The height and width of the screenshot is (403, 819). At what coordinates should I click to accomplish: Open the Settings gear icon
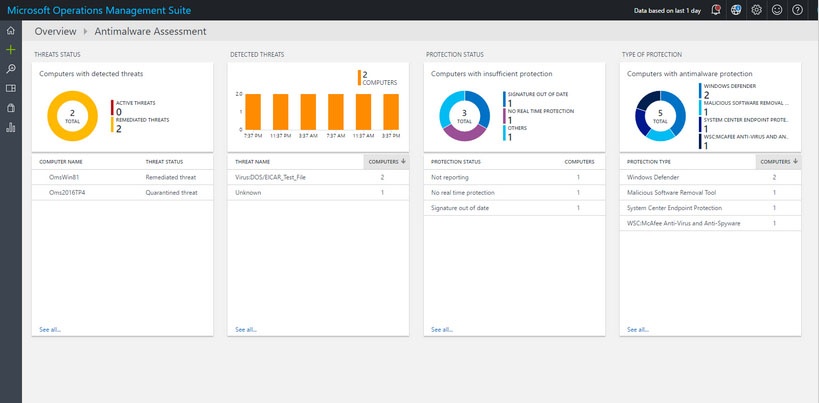tap(757, 10)
